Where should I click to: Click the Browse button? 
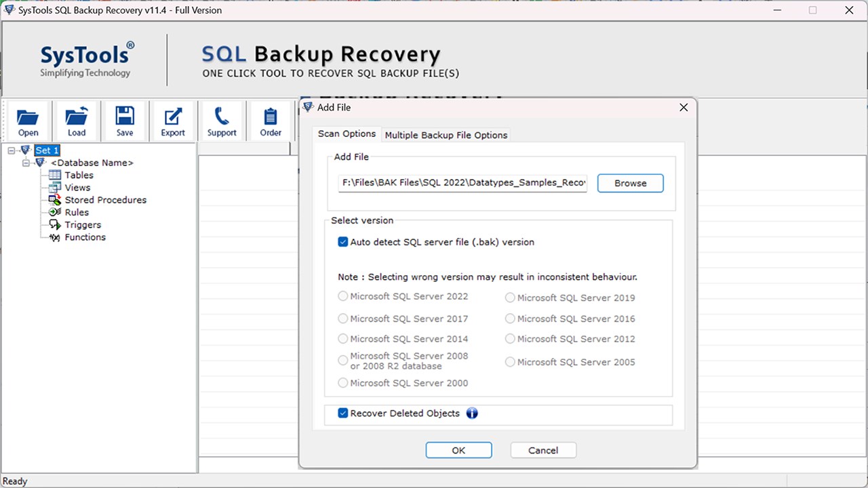click(x=630, y=183)
